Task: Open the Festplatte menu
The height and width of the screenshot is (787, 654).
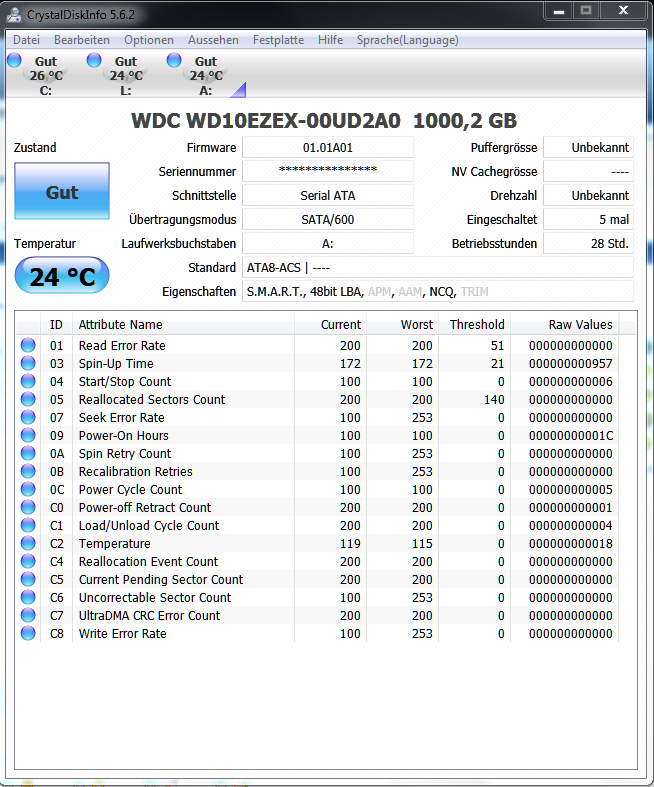Action: 278,40
